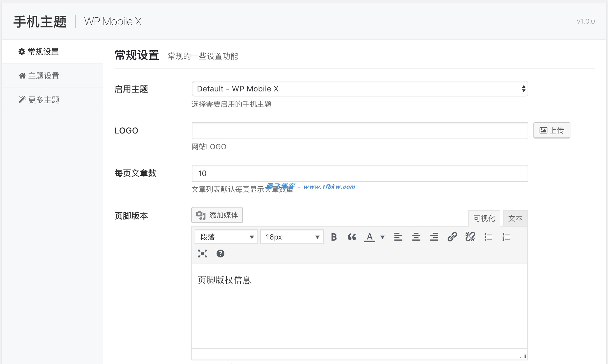Screen dimensions: 608x364
Task: Click the 手机主题 header title
Action: [40, 22]
